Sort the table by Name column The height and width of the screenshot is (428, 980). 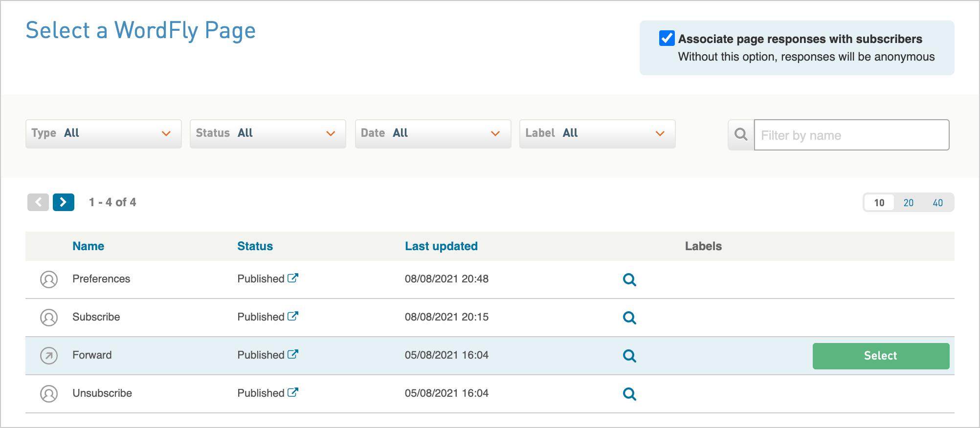point(89,246)
